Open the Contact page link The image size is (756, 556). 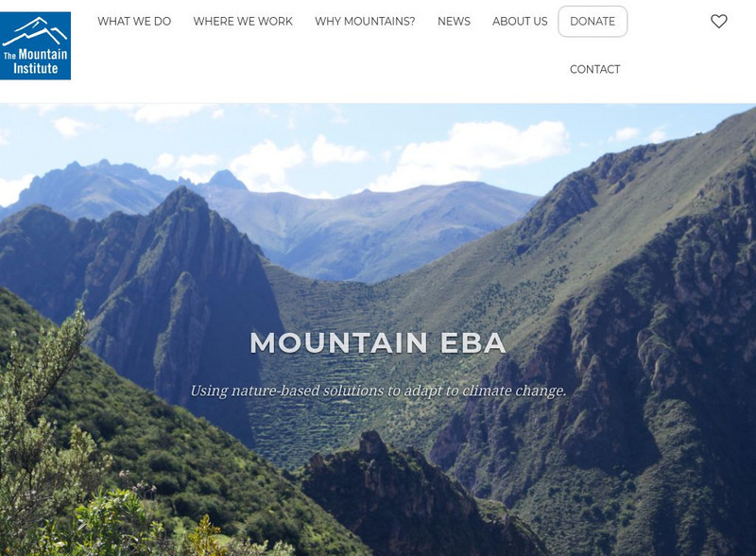tap(594, 70)
